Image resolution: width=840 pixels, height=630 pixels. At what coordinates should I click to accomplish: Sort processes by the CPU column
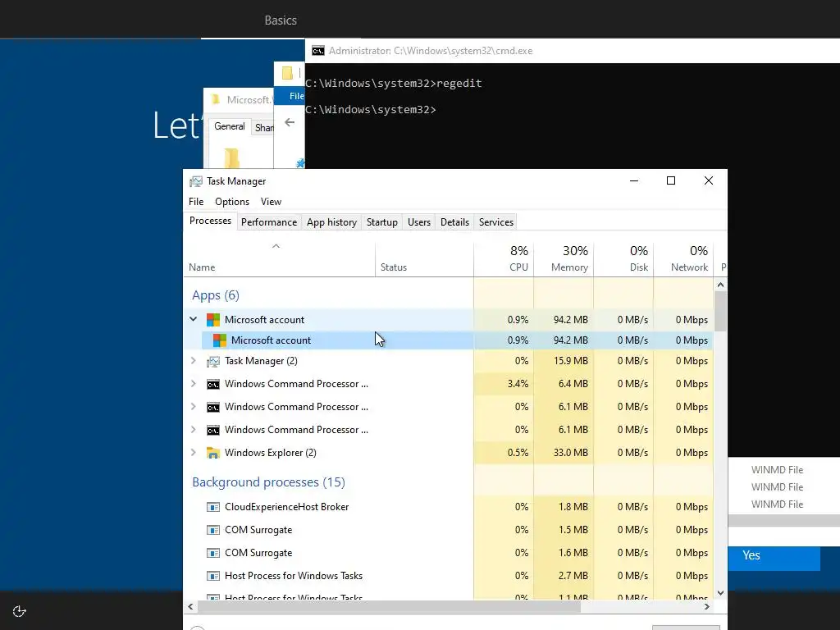[x=504, y=258]
